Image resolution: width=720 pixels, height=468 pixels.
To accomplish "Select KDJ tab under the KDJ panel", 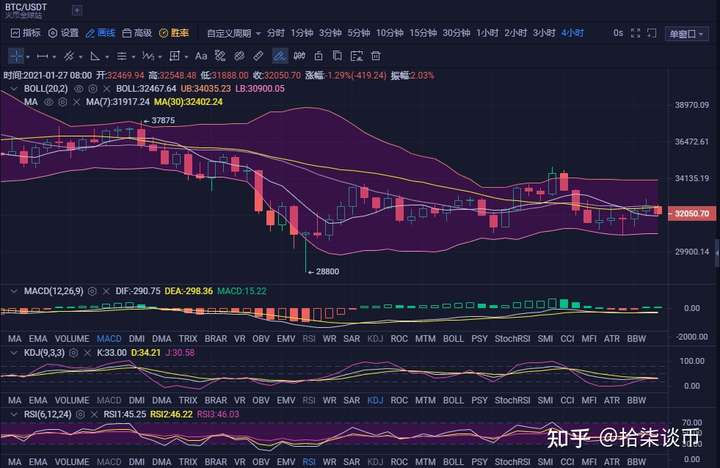I will click(375, 400).
